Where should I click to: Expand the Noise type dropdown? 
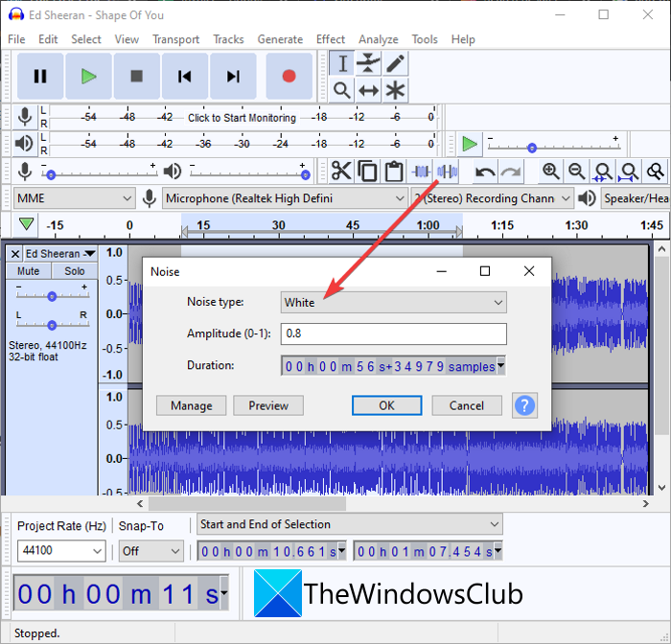394,303
